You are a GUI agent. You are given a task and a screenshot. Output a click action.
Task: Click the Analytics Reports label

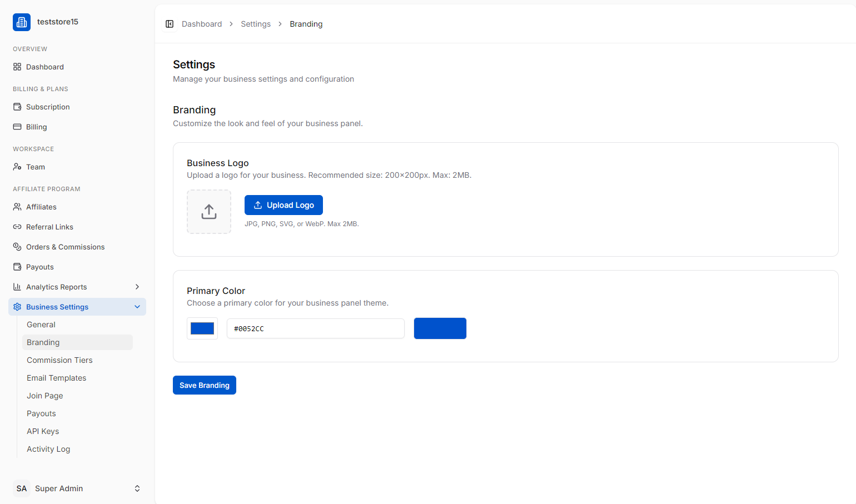point(57,287)
